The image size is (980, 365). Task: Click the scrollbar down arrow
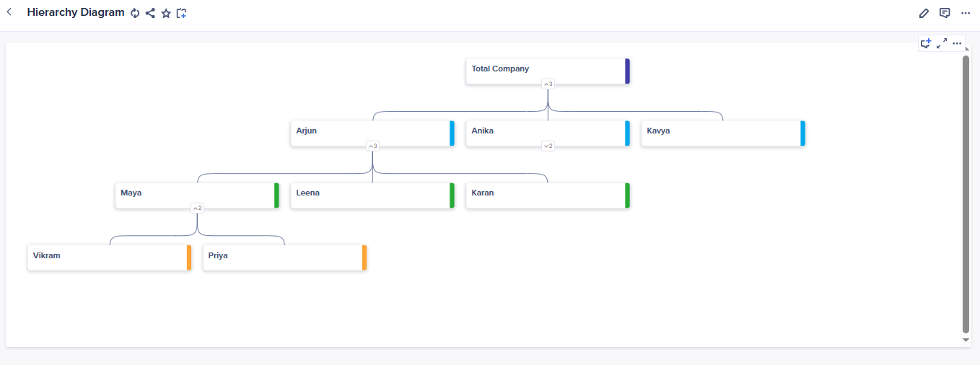click(966, 340)
